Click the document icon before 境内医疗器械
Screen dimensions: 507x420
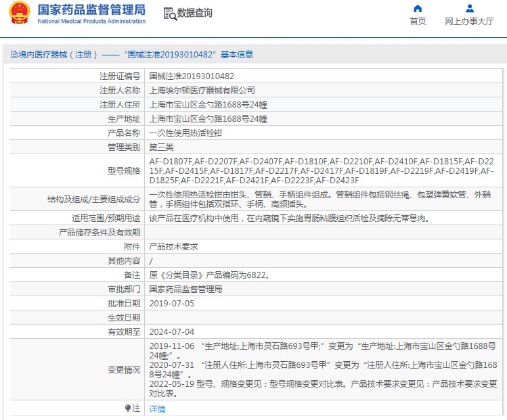tap(14, 55)
